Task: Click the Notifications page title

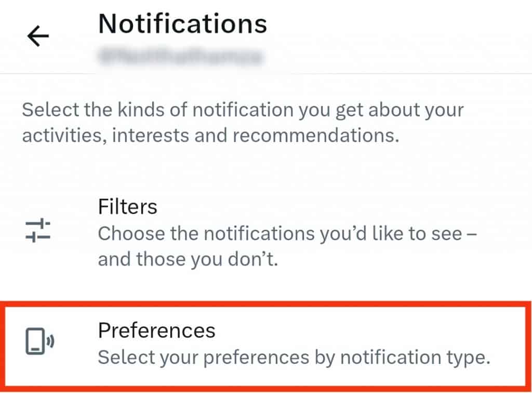Action: pyautogui.click(x=183, y=23)
